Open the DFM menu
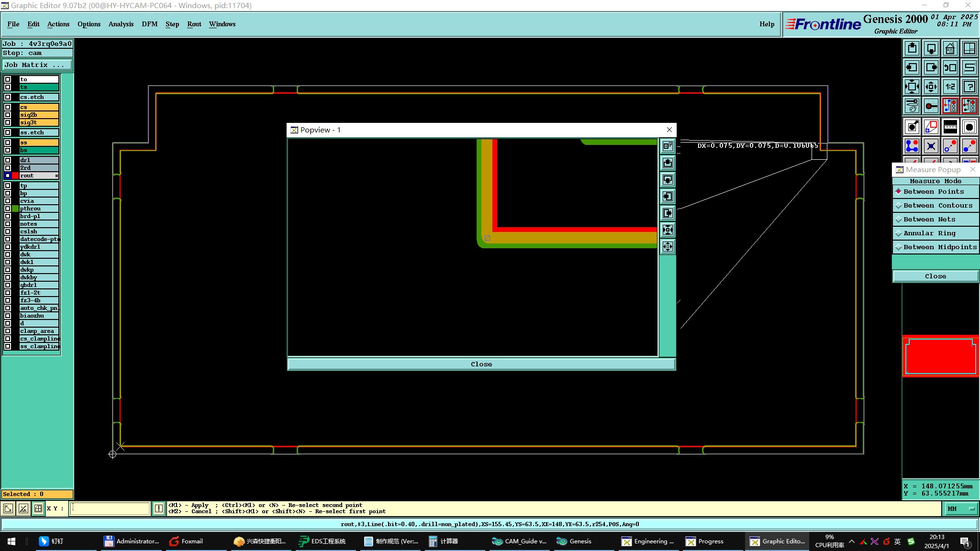 [149, 24]
